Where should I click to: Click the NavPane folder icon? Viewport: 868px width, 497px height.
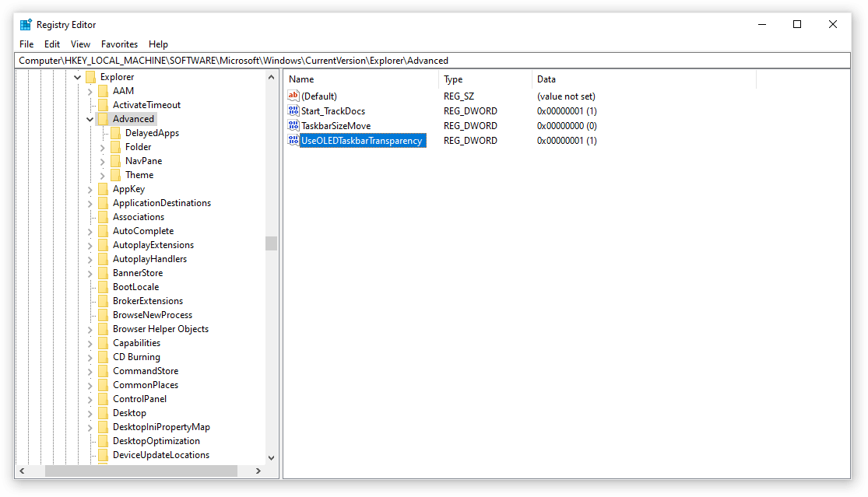pyautogui.click(x=116, y=161)
